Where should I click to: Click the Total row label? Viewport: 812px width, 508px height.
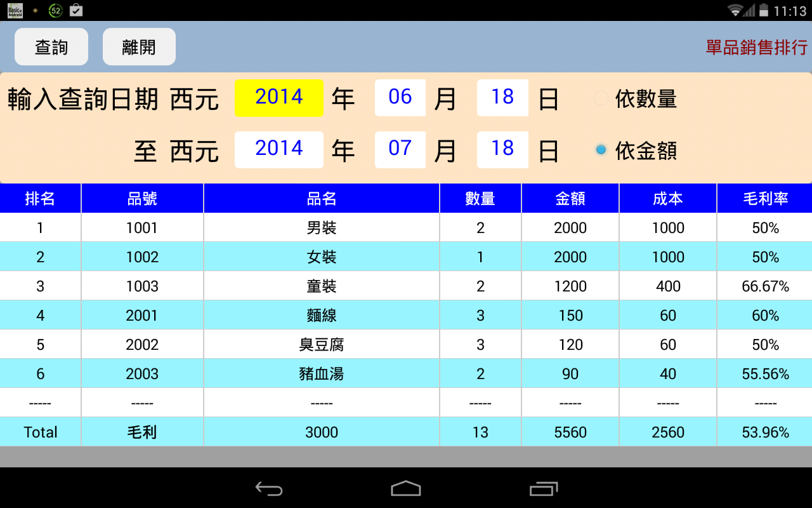40,432
